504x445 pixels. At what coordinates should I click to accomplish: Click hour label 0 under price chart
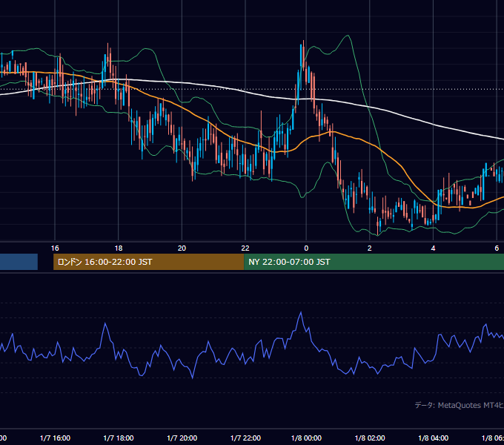(x=306, y=248)
